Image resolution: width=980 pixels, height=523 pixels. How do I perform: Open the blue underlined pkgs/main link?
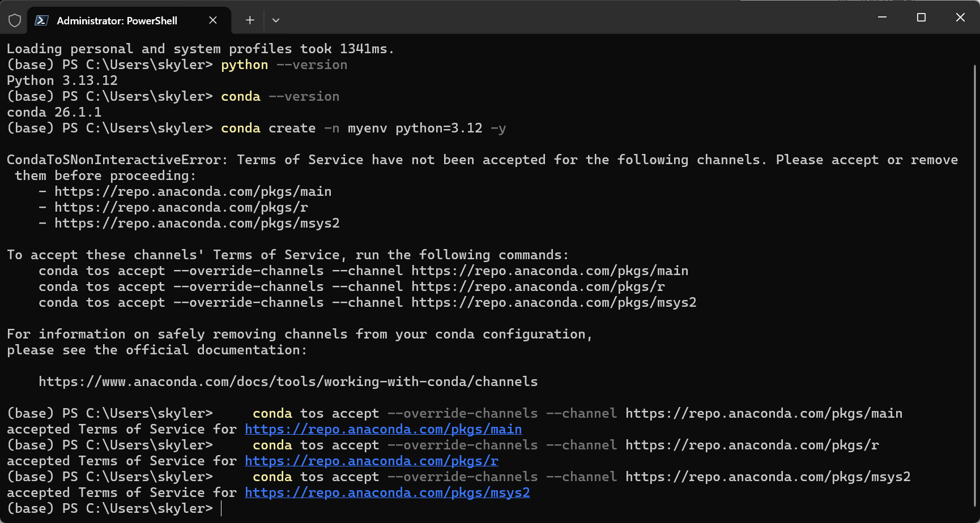383,430
